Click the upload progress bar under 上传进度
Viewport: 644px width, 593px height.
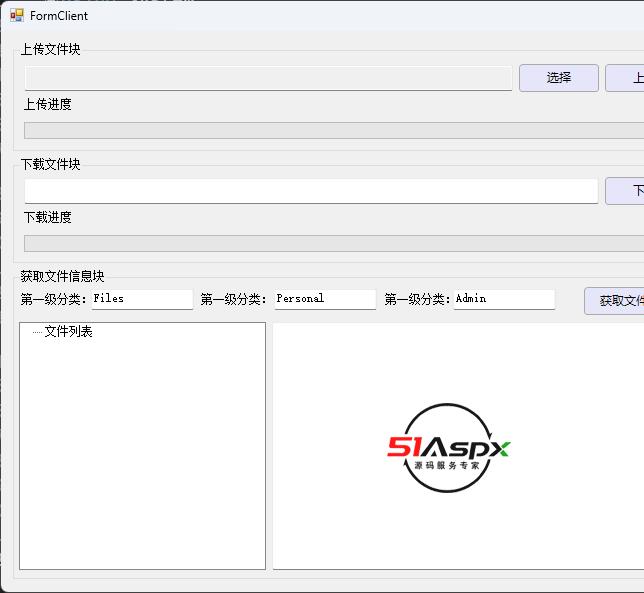(x=334, y=131)
